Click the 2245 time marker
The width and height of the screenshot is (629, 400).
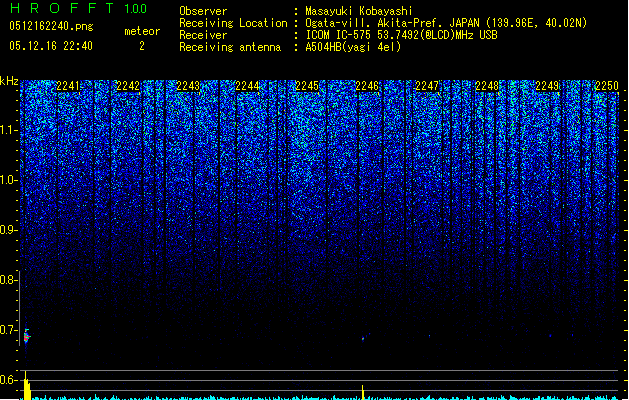point(307,86)
